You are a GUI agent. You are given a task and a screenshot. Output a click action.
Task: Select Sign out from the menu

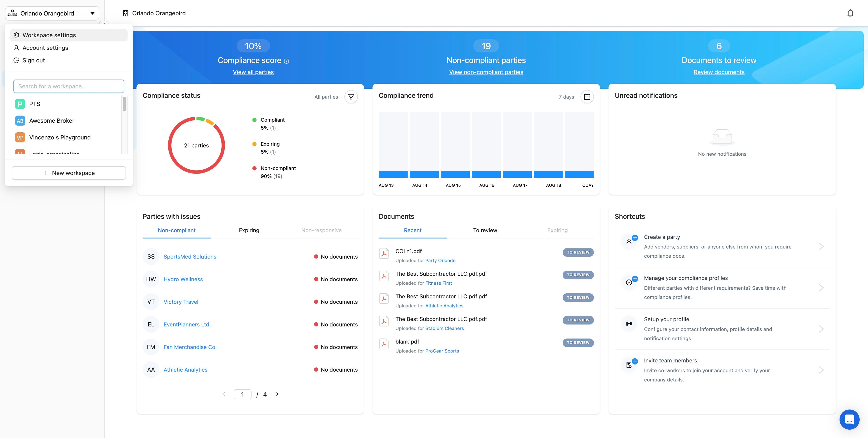[x=33, y=60]
